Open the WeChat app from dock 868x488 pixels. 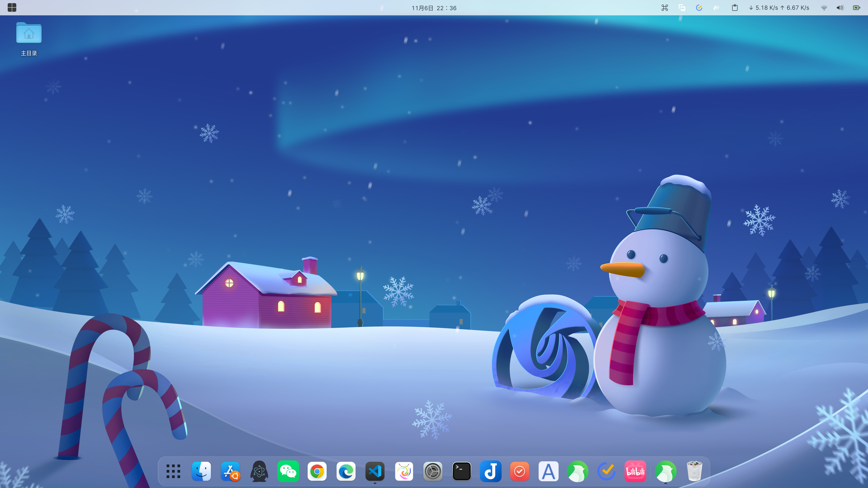pos(288,471)
